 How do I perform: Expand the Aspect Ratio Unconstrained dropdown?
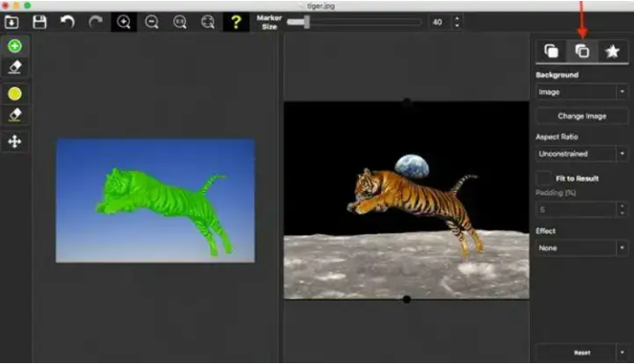click(582, 154)
